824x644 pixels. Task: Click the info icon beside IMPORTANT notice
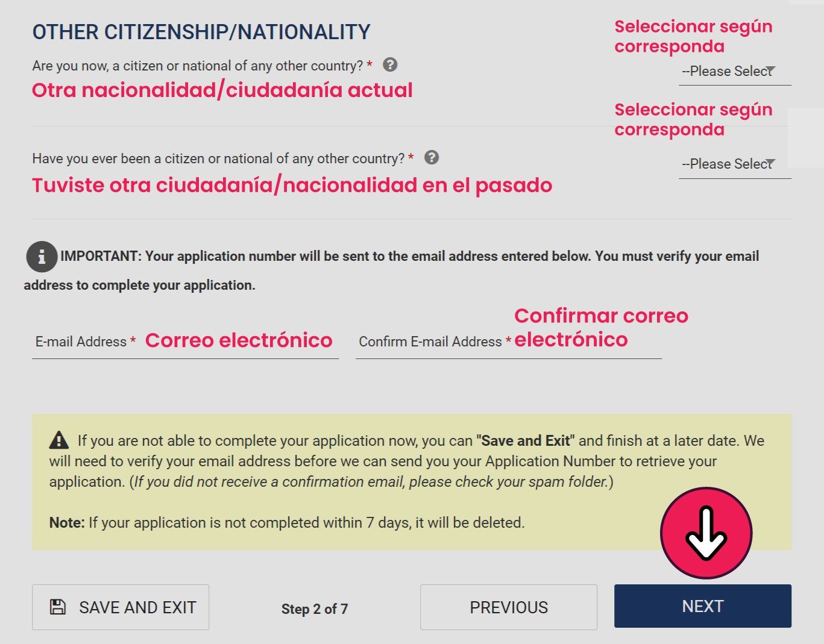42,257
